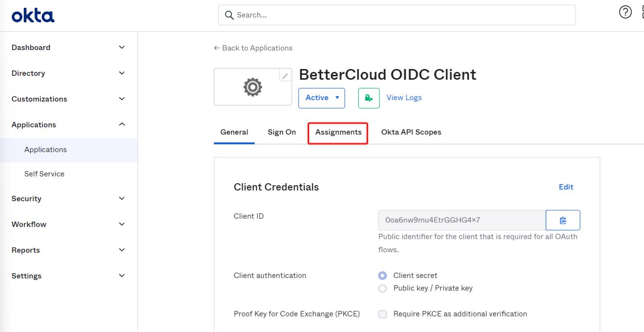Collapse the Applications sidebar section
This screenshot has width=644, height=332.
click(68, 124)
